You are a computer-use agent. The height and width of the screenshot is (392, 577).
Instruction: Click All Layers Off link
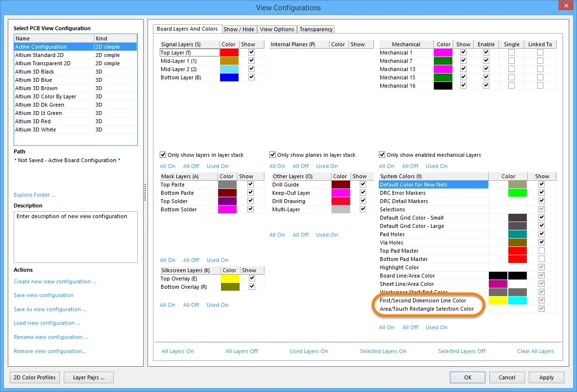point(242,351)
